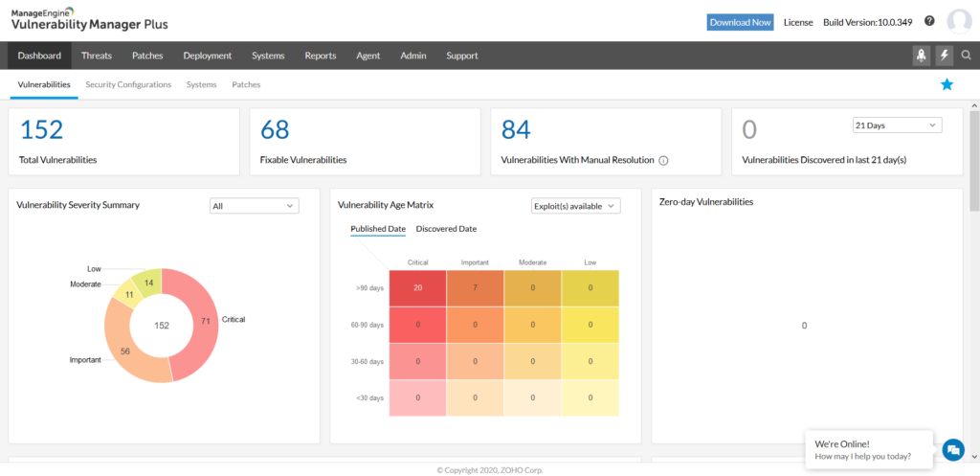The height and width of the screenshot is (476, 980).
Task: Click the Download Now button
Action: pyautogui.click(x=740, y=22)
